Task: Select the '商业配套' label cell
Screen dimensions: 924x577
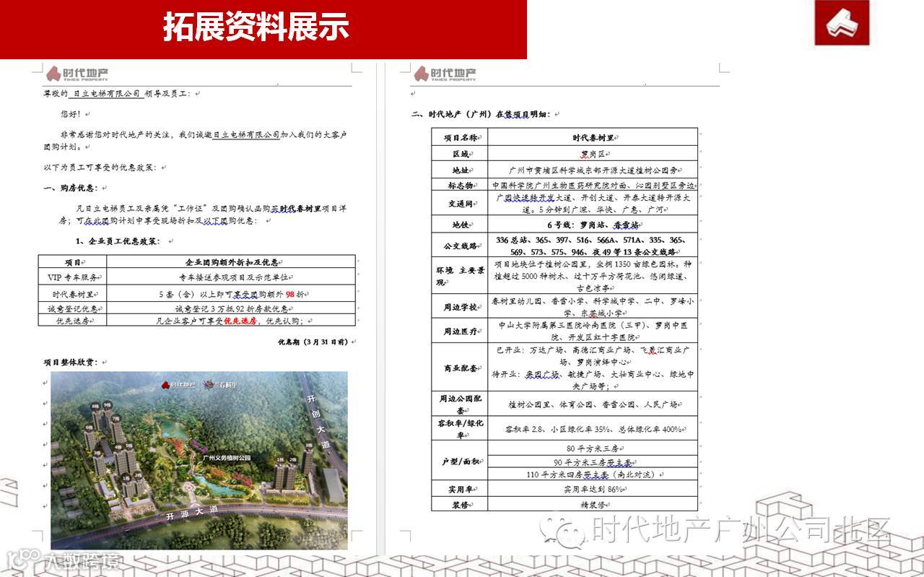Action: click(x=460, y=368)
